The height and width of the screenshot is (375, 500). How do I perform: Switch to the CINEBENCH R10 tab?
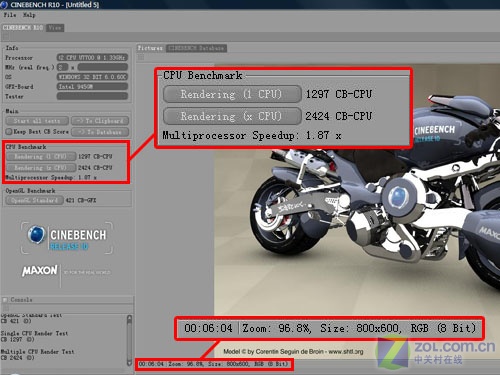[x=23, y=28]
